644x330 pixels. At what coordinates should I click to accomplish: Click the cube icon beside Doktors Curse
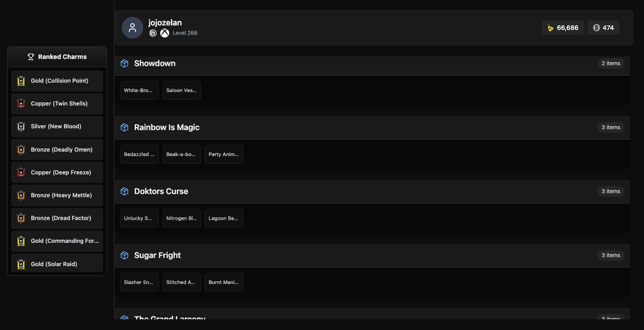125,192
